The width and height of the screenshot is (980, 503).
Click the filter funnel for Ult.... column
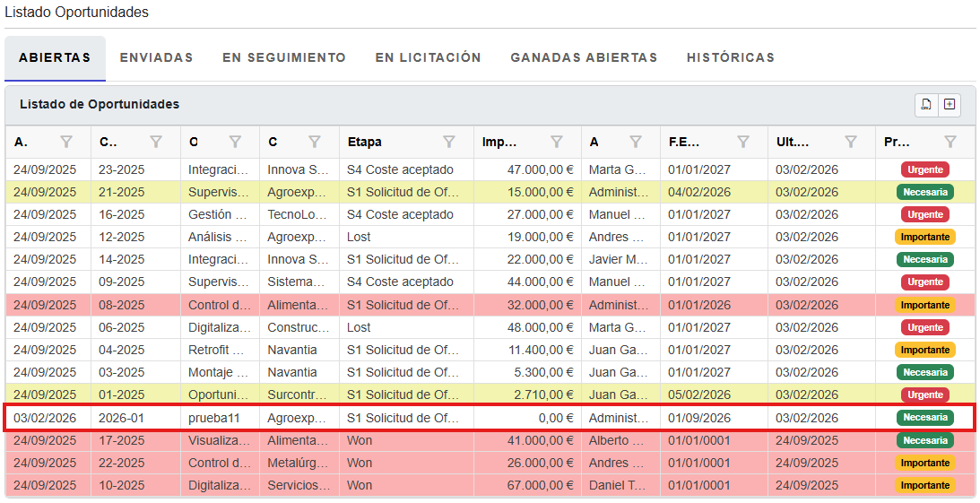click(x=851, y=142)
